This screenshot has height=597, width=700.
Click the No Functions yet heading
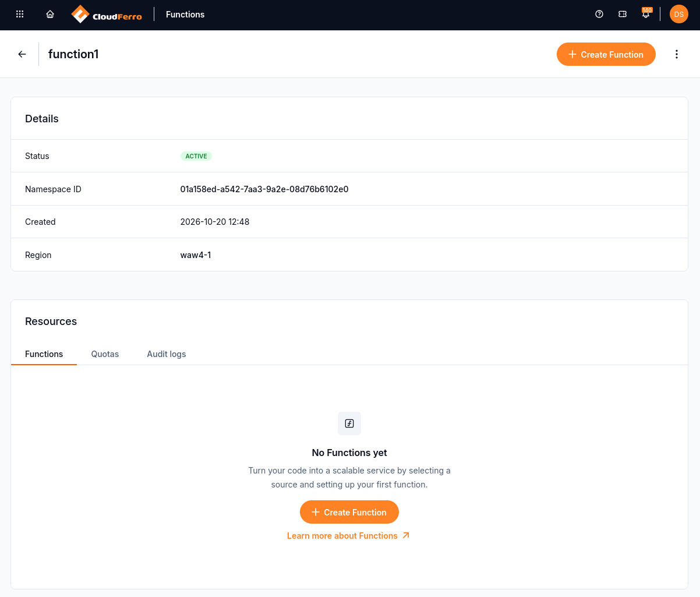[x=349, y=453]
